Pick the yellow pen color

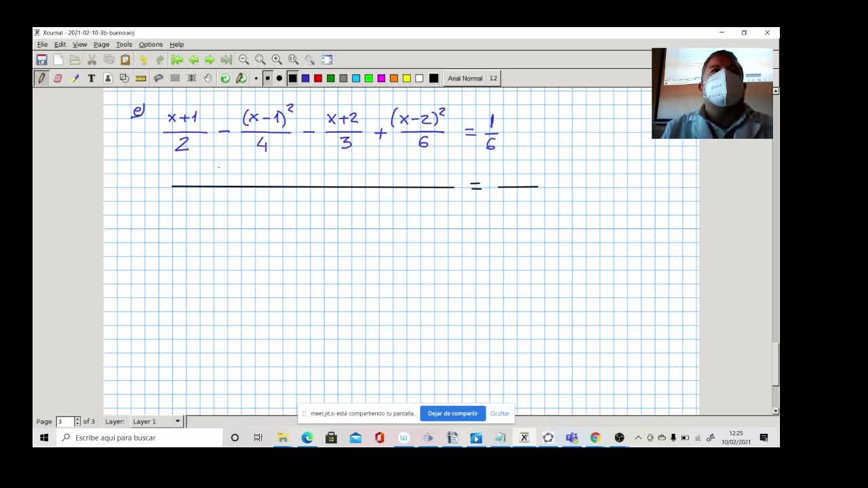click(407, 79)
